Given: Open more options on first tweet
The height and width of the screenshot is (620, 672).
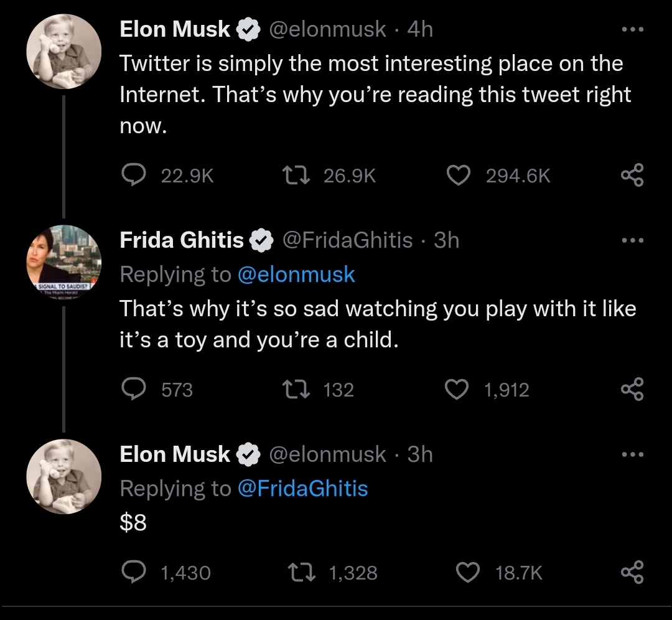Looking at the screenshot, I should pos(632,29).
